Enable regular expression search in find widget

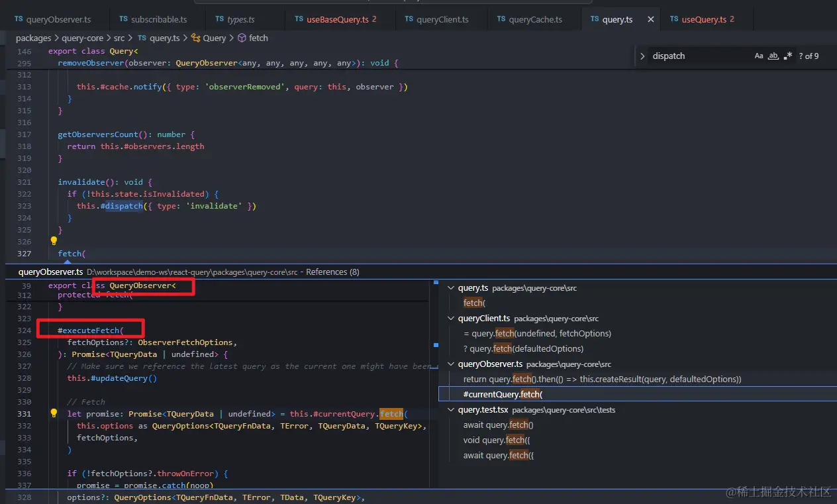[x=787, y=56]
